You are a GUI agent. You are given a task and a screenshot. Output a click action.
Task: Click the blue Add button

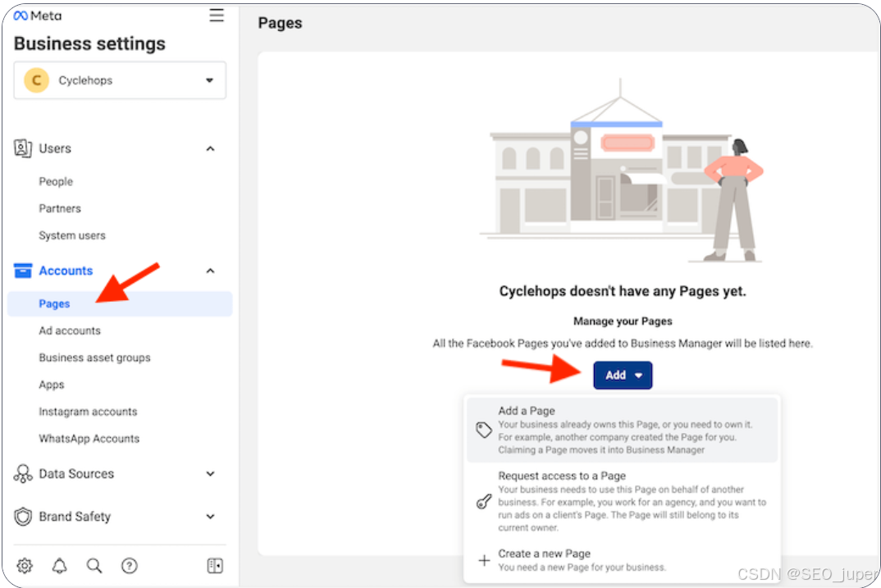coord(622,375)
